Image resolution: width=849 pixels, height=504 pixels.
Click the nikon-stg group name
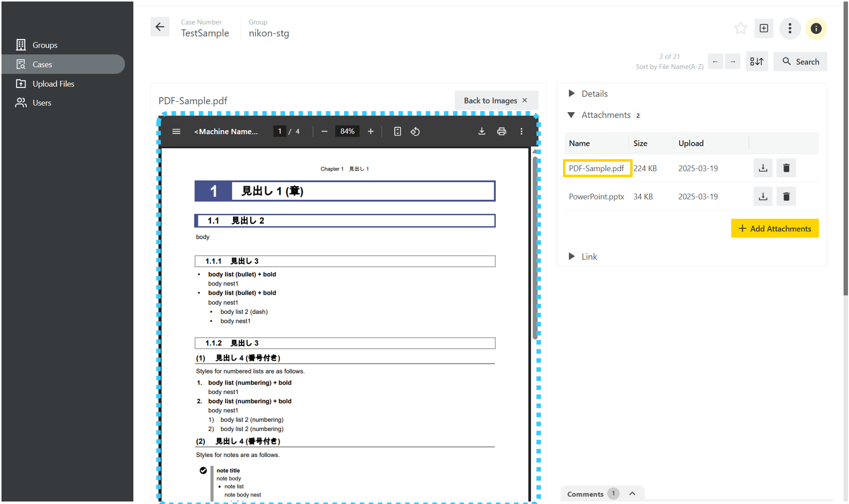click(x=269, y=33)
